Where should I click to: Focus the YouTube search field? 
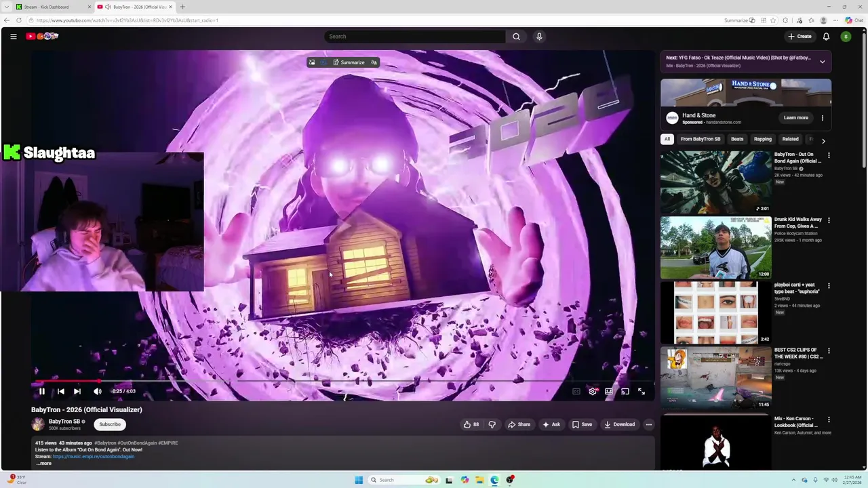[414, 37]
